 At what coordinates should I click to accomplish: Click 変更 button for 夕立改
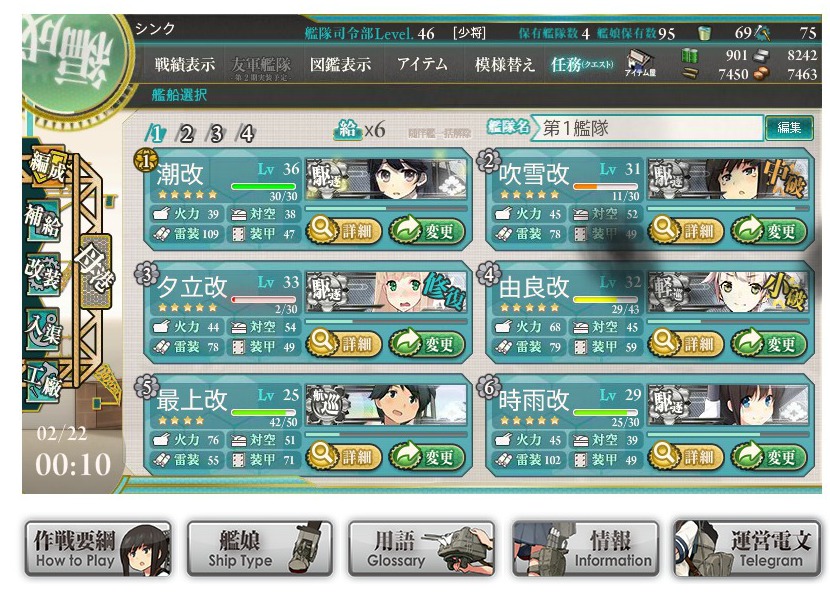pos(427,343)
